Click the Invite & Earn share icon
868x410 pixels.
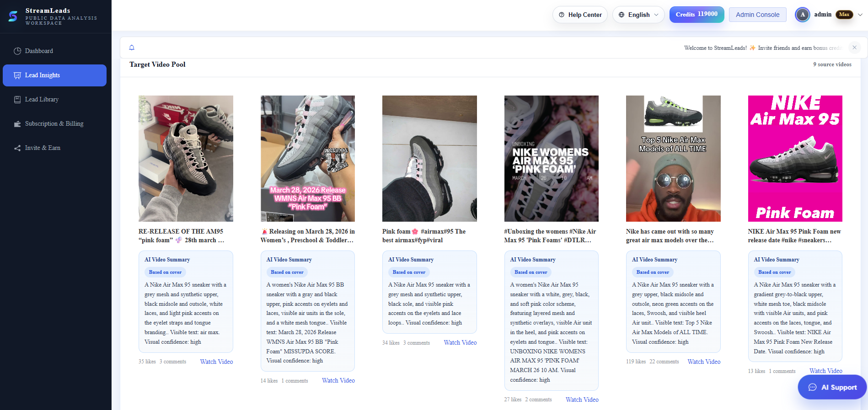pyautogui.click(x=17, y=148)
